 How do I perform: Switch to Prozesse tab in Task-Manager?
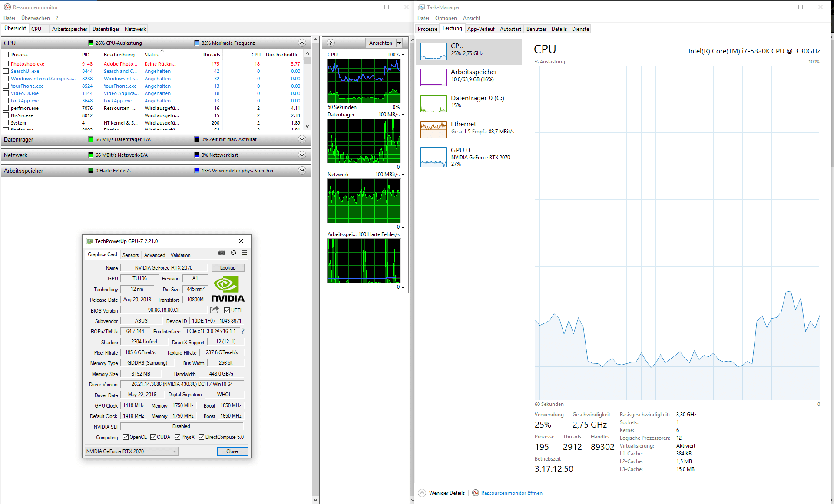tap(427, 29)
